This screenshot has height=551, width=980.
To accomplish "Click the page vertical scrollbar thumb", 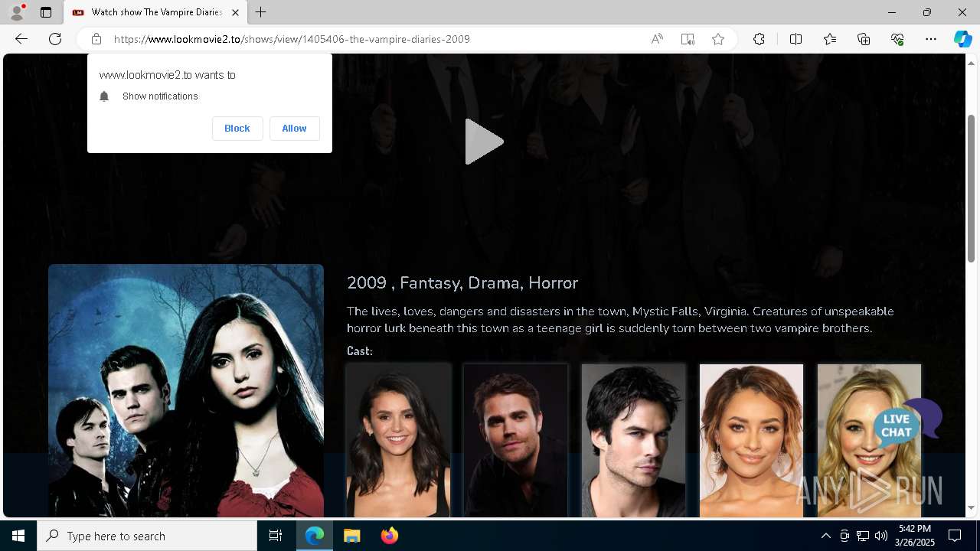I will [x=972, y=188].
